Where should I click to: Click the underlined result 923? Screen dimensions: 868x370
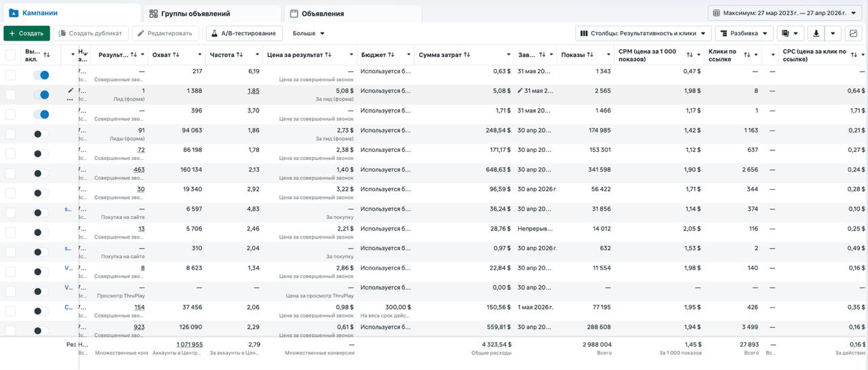click(x=139, y=327)
